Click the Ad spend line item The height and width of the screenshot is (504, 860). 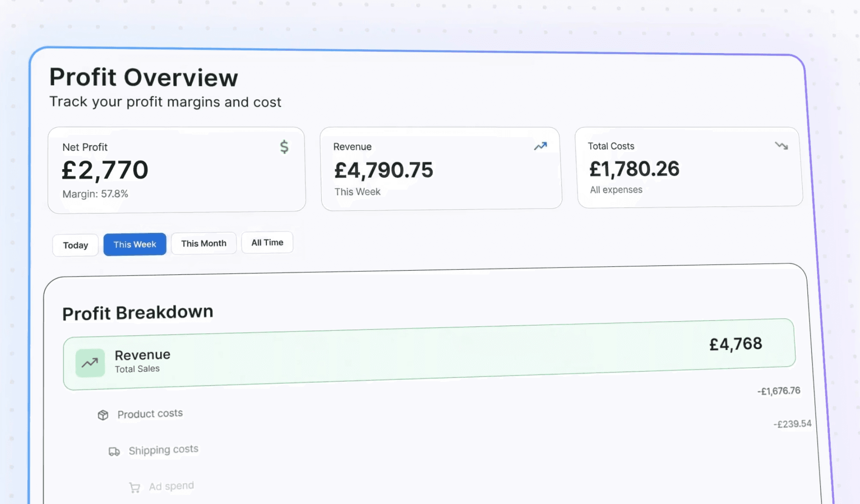click(171, 486)
